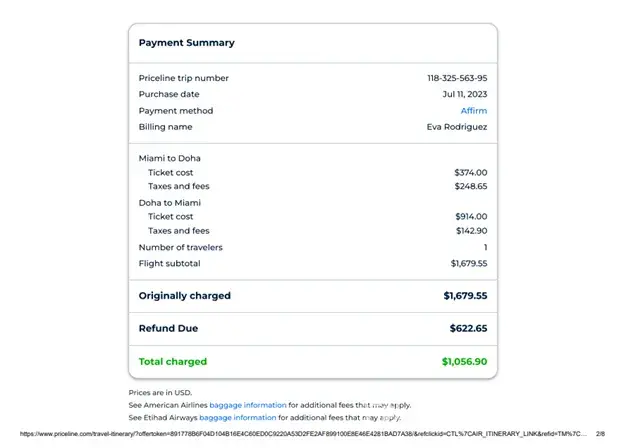Click the Originally charged label

point(184,296)
